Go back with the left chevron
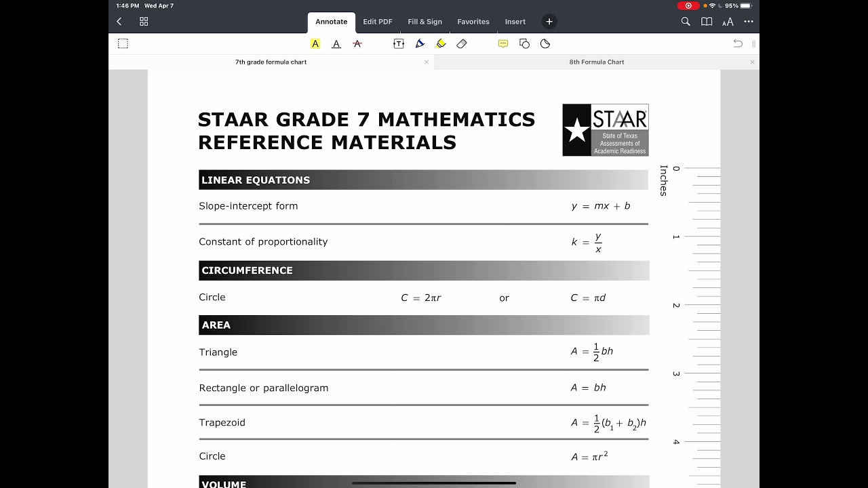Image resolution: width=868 pixels, height=488 pixels. click(x=119, y=22)
